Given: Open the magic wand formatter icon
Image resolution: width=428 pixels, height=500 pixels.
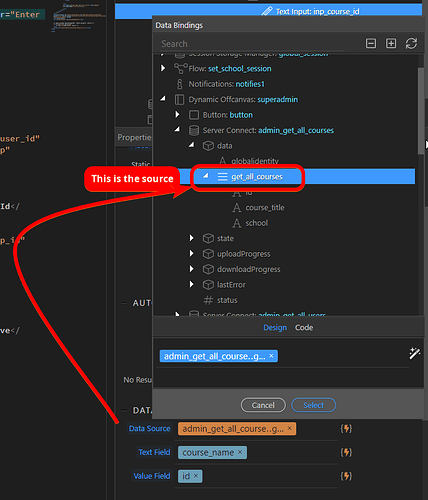Looking at the screenshot, I should click(415, 353).
